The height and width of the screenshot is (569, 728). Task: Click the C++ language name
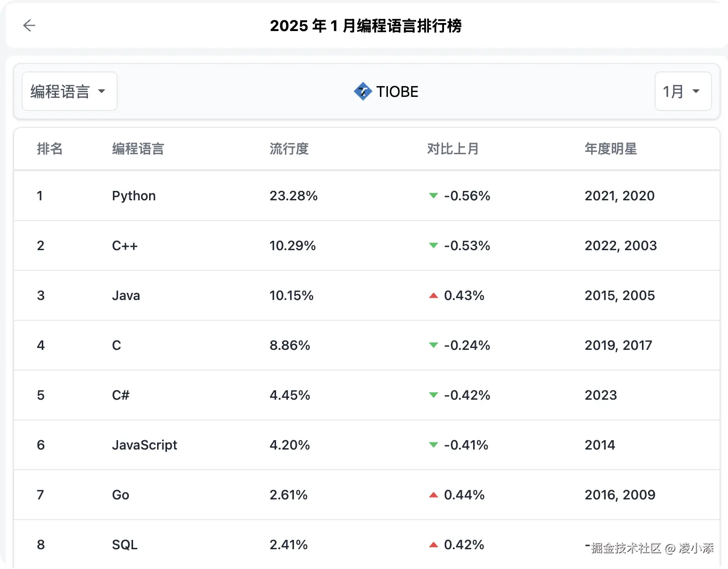(125, 245)
